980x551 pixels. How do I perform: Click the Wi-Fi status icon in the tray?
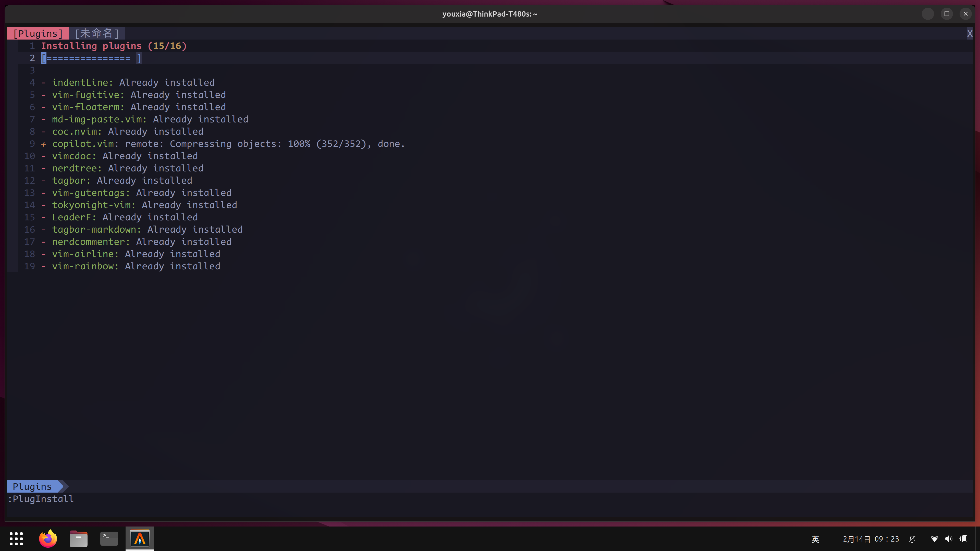coord(935,539)
